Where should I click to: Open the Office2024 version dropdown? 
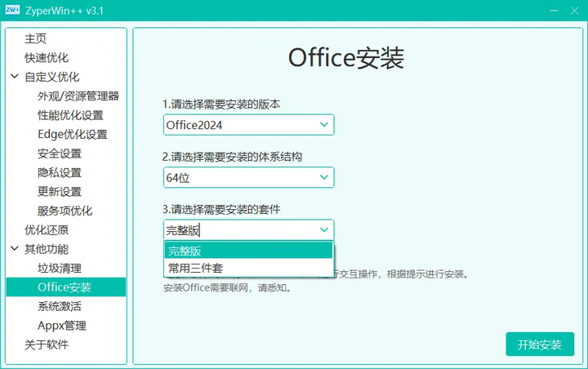click(248, 125)
